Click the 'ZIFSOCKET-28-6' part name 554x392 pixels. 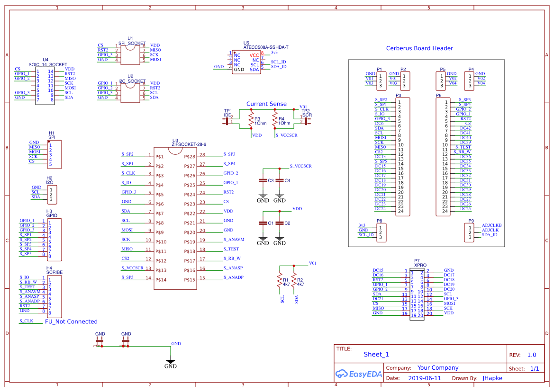[x=189, y=144]
